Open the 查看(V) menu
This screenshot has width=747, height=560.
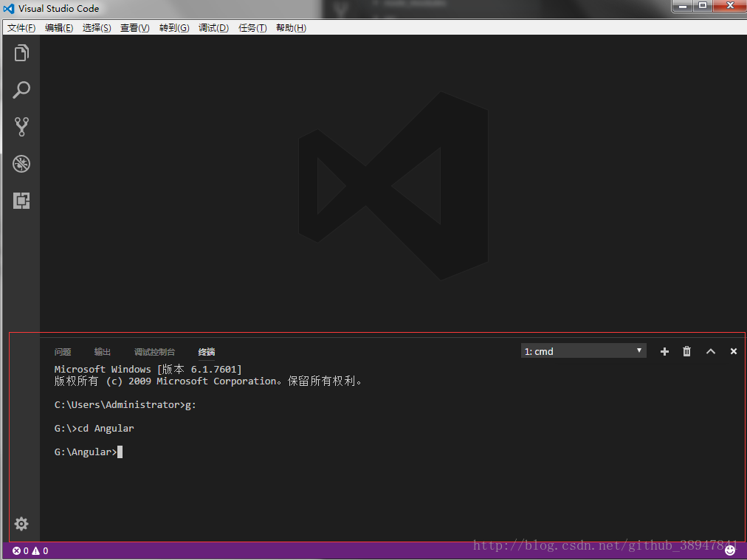coord(135,28)
